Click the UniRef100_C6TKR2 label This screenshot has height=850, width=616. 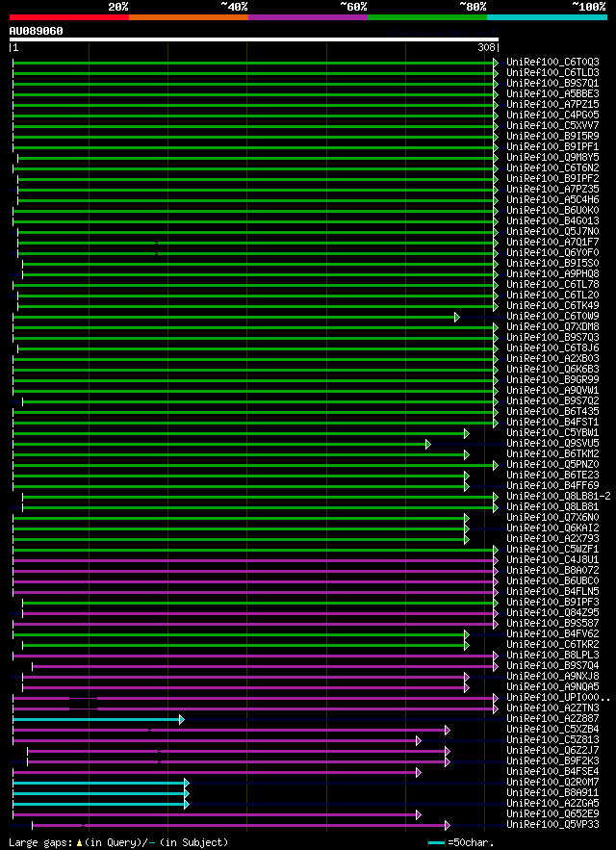click(x=553, y=645)
